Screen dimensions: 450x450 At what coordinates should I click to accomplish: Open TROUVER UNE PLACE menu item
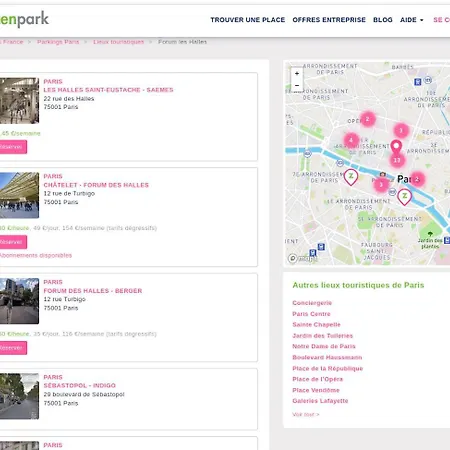click(248, 20)
